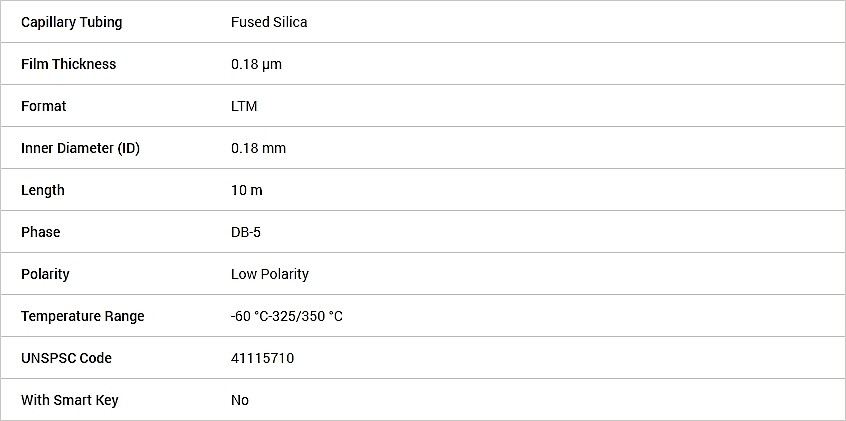Viewport: 846px width, 421px height.
Task: Select the LTM format value
Action: pyautogui.click(x=244, y=106)
